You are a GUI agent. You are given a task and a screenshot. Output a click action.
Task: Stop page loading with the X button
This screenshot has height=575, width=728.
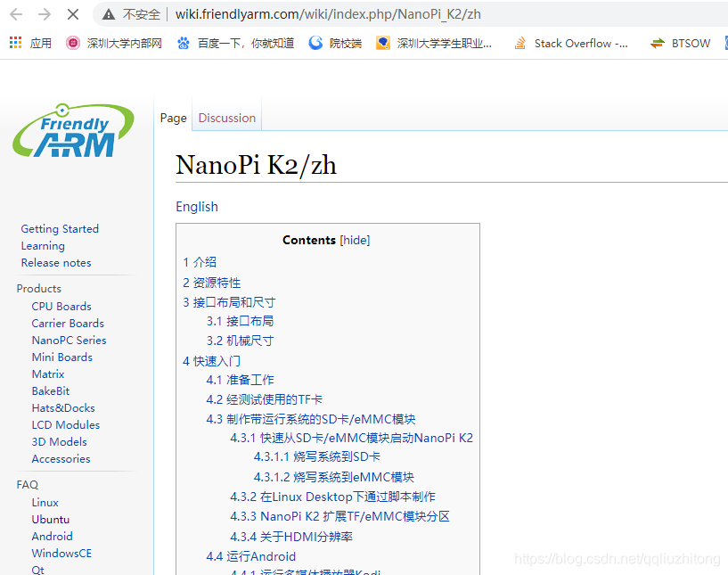click(x=73, y=14)
